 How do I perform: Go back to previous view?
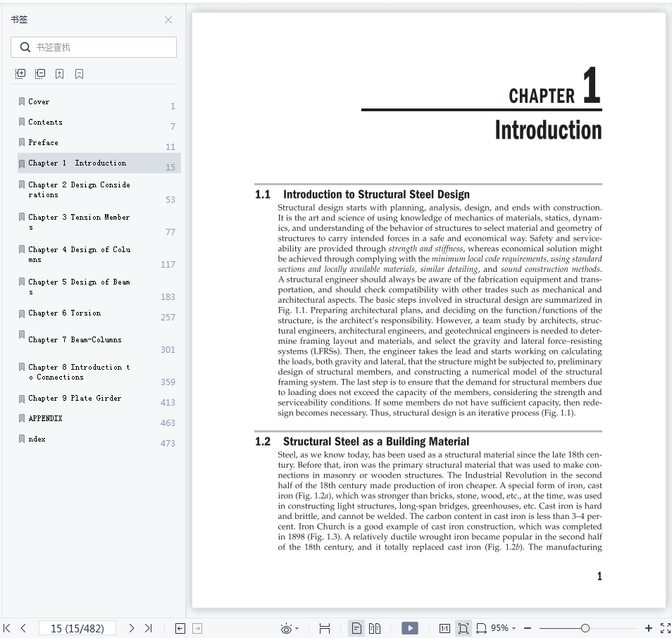180,629
